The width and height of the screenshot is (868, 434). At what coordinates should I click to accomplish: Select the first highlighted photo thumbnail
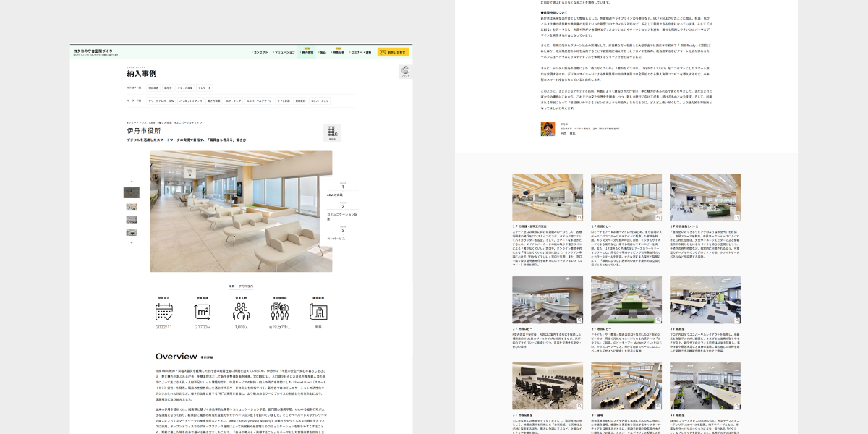point(132,193)
